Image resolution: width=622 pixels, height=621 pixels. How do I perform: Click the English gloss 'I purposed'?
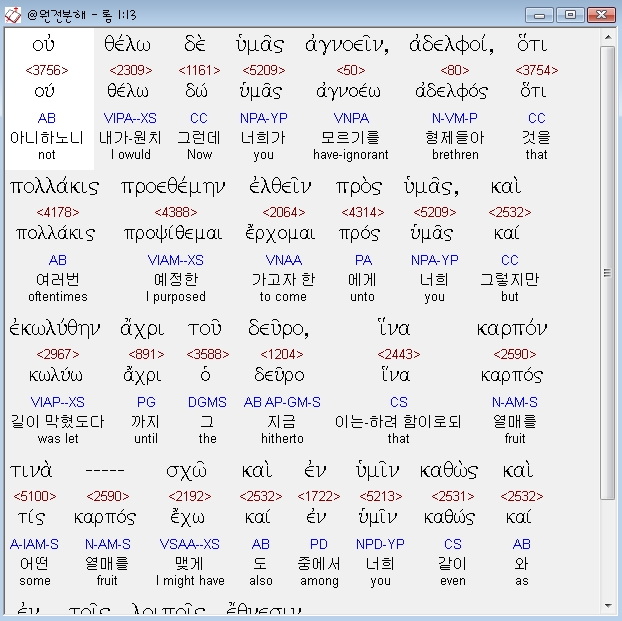tap(176, 296)
